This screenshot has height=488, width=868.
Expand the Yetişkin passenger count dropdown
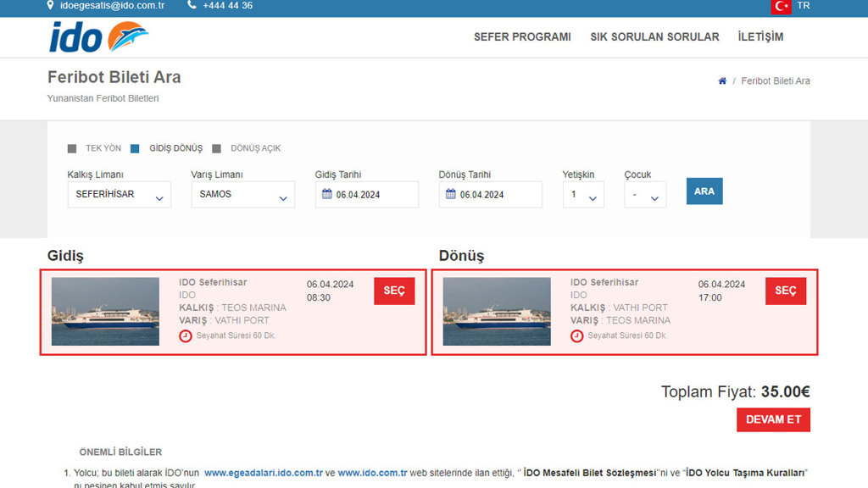[583, 195]
